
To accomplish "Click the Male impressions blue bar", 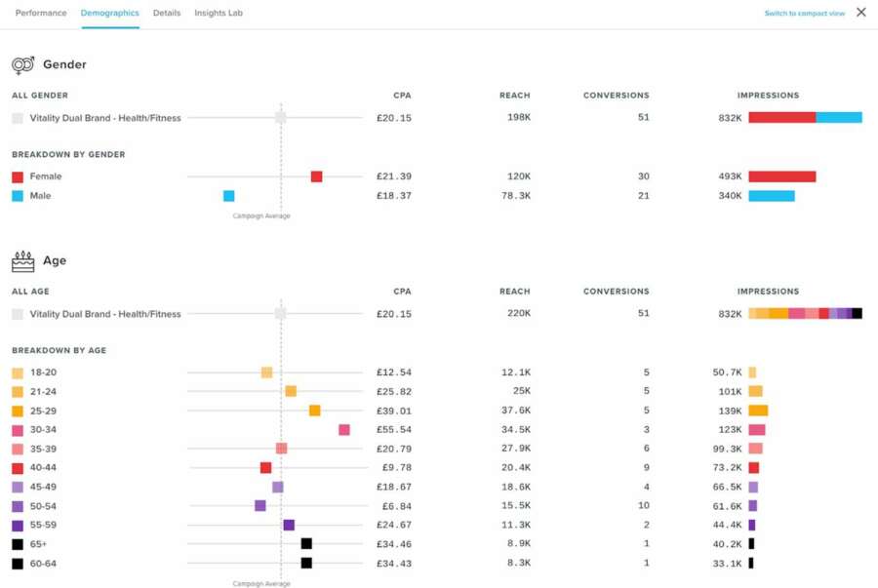I will coord(771,196).
